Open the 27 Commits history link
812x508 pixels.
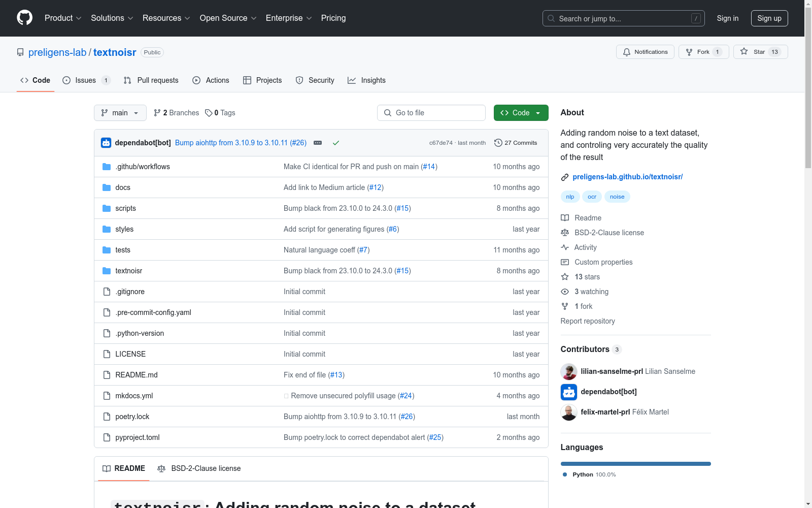(x=516, y=143)
